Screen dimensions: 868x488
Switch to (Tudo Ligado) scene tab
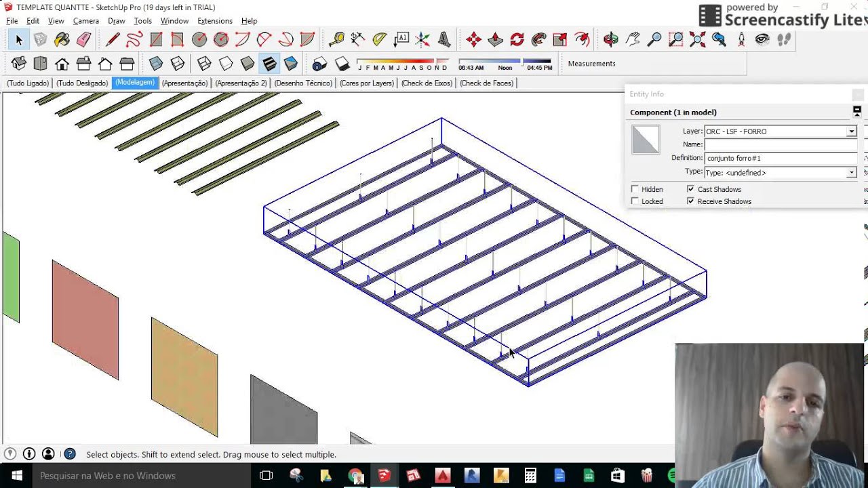click(28, 83)
